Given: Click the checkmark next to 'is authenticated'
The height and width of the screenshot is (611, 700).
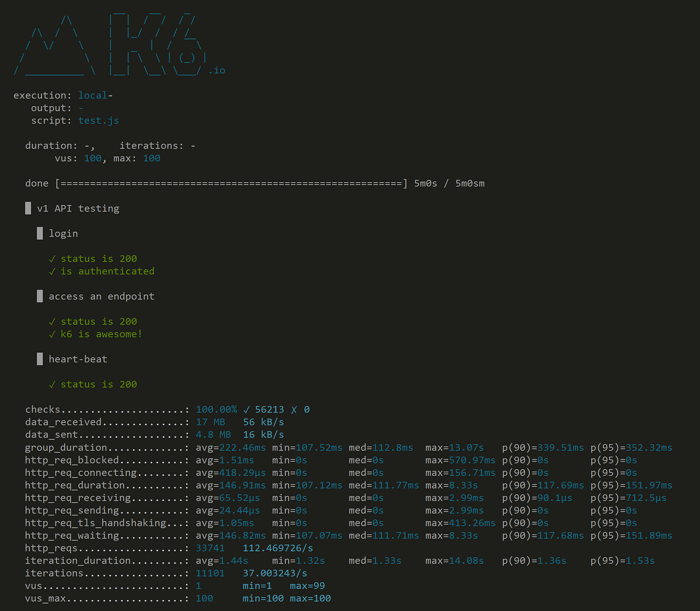Looking at the screenshot, I should 52,271.
